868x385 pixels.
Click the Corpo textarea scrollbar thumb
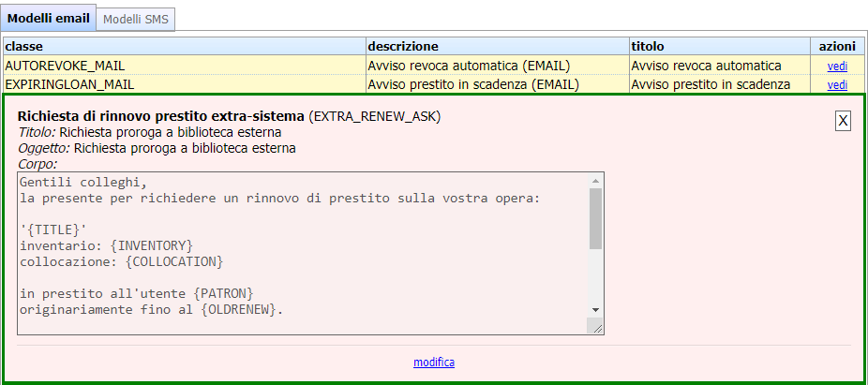pos(595,217)
